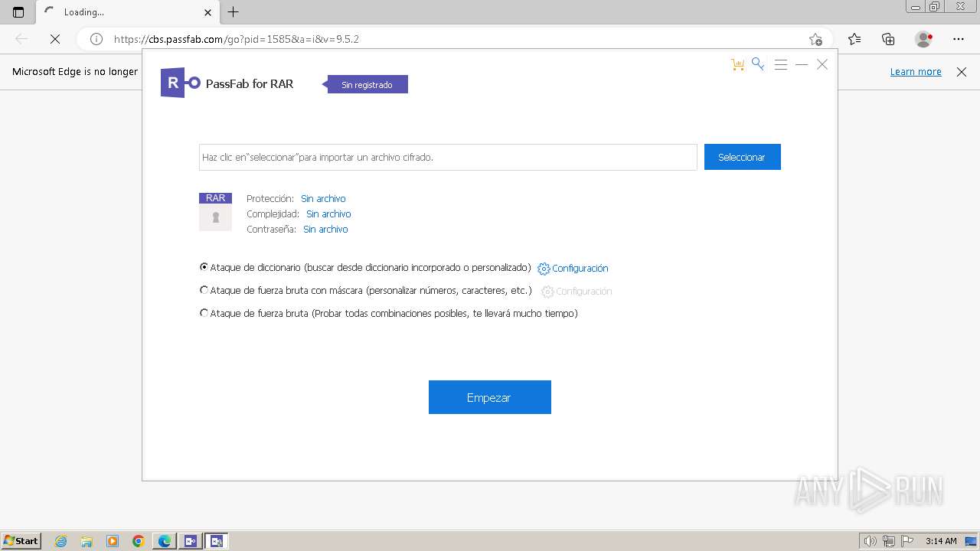Image resolution: width=980 pixels, height=551 pixels.
Task: Launch Chrome from taskbar
Action: [139, 541]
